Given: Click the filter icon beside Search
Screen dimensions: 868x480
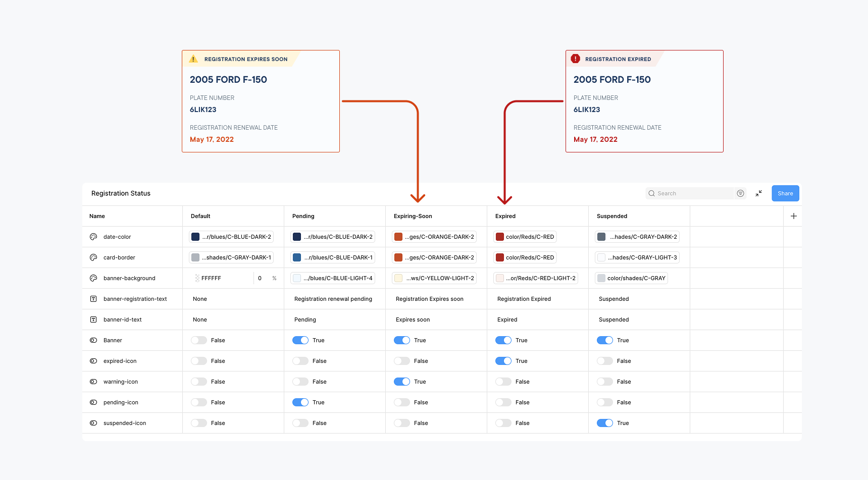Looking at the screenshot, I should point(740,193).
